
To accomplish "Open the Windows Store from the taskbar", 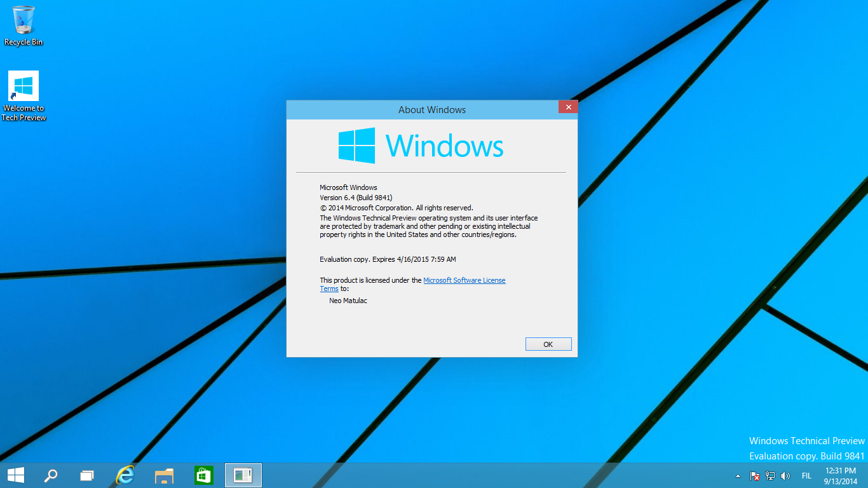I will pos(203,475).
